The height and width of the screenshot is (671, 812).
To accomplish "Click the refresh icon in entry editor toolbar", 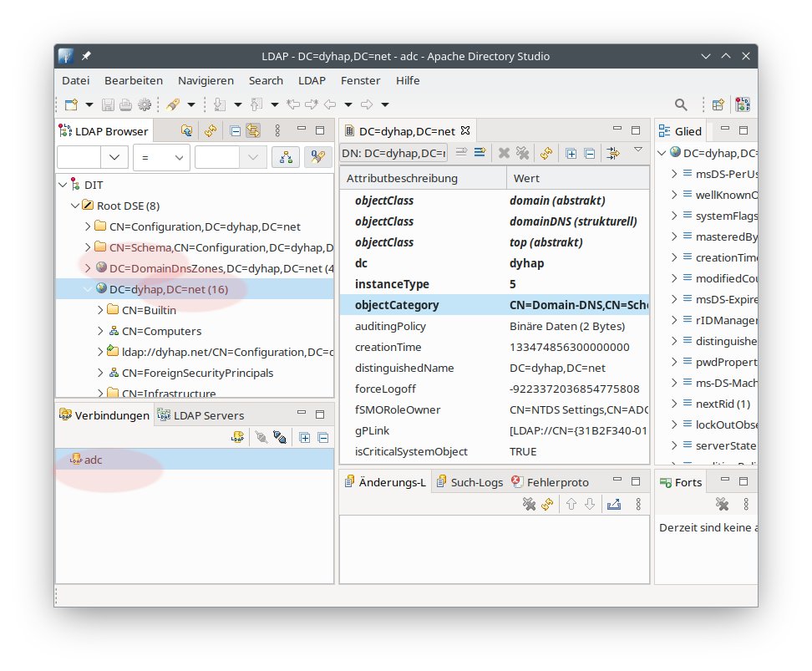I will [546, 153].
